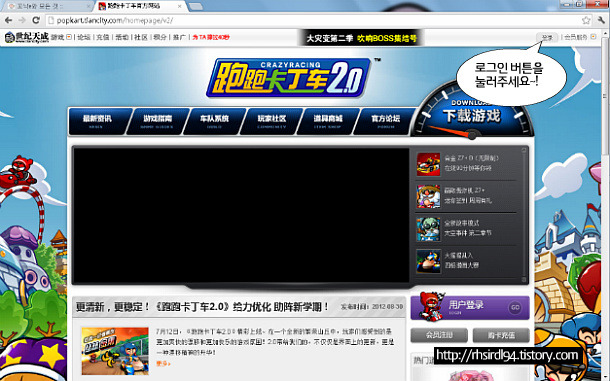610x381 pixels.
Task: Close the first Korean-titled browser tab
Action: pyautogui.click(x=89, y=6)
